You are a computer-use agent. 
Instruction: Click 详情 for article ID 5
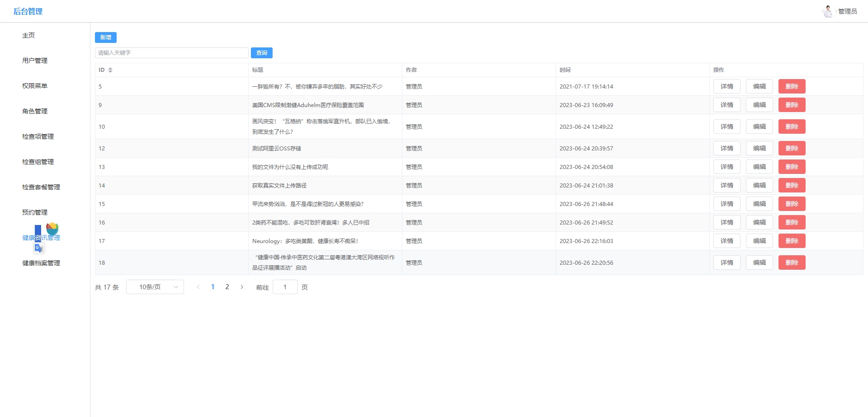[726, 86]
